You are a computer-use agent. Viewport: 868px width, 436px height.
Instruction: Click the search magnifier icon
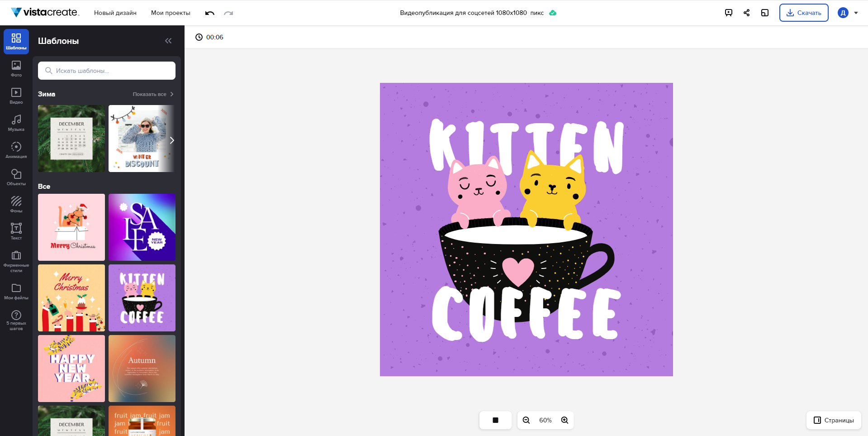pos(49,71)
